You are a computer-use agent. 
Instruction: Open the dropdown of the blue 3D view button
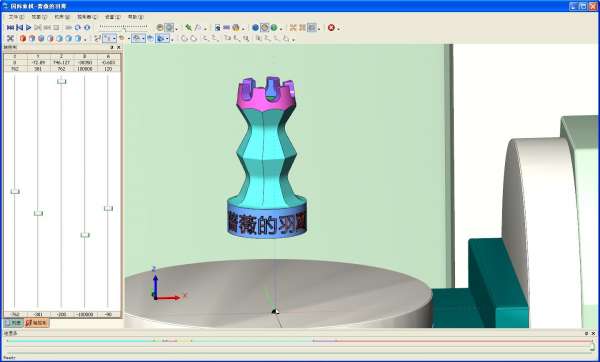(168, 39)
